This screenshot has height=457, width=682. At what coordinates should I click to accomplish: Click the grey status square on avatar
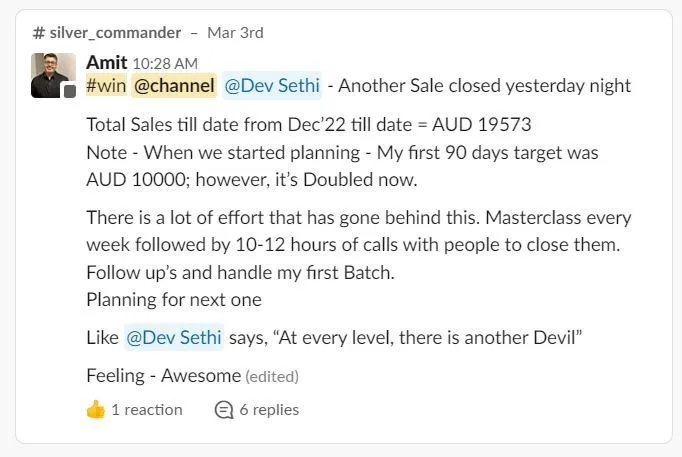[x=70, y=91]
